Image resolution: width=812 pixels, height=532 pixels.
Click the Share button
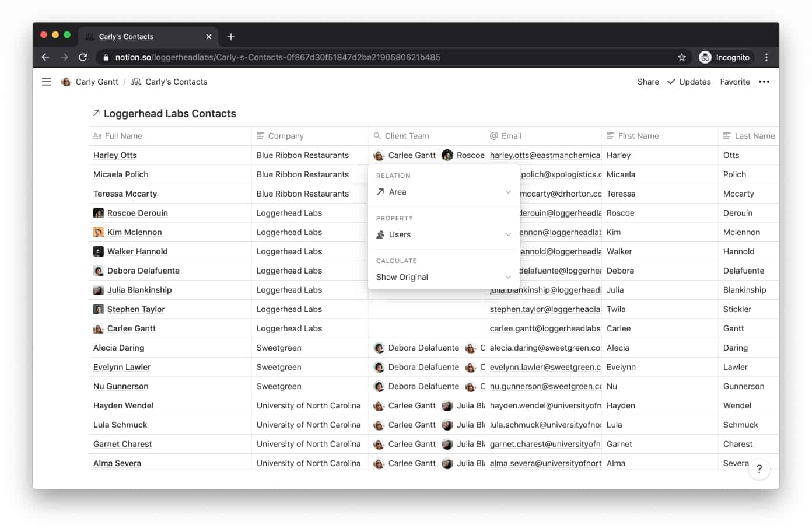[x=647, y=82]
